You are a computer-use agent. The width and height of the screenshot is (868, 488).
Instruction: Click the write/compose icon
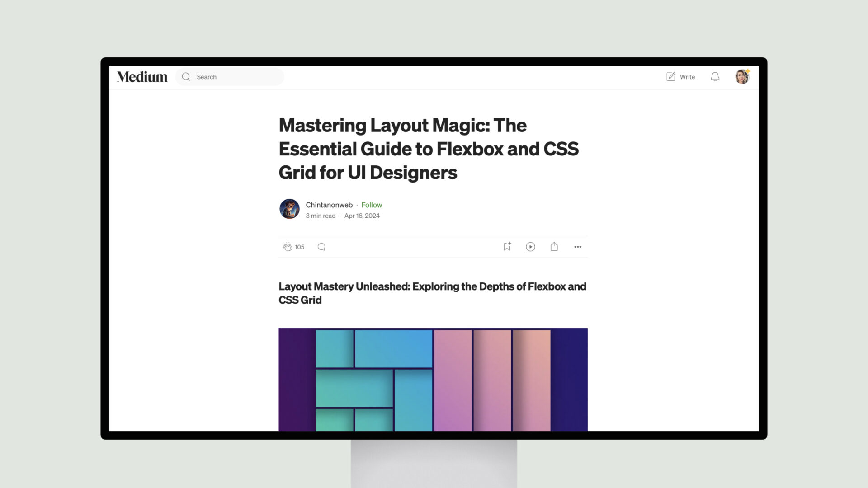pos(671,76)
